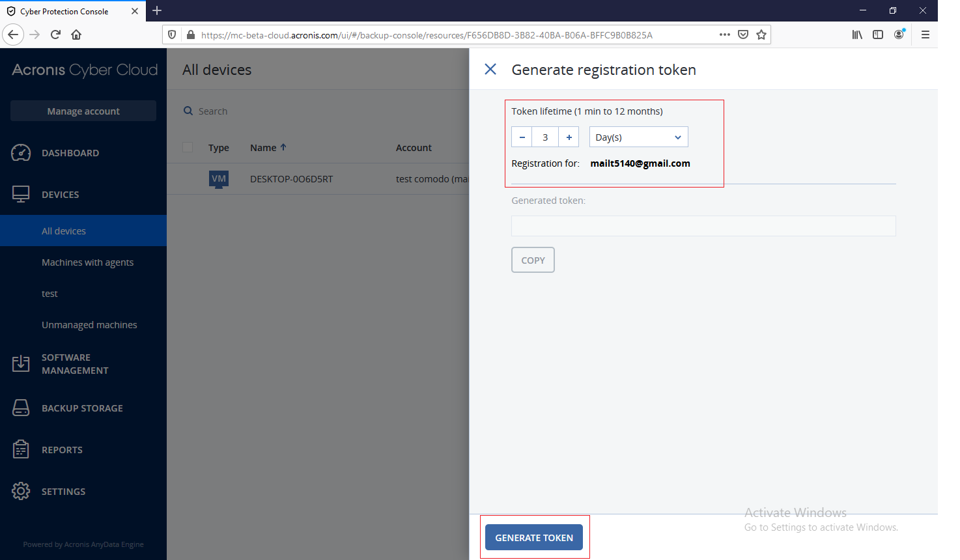Close the Generate registration token panel
Screen dimensions: 960x560
pos(490,69)
